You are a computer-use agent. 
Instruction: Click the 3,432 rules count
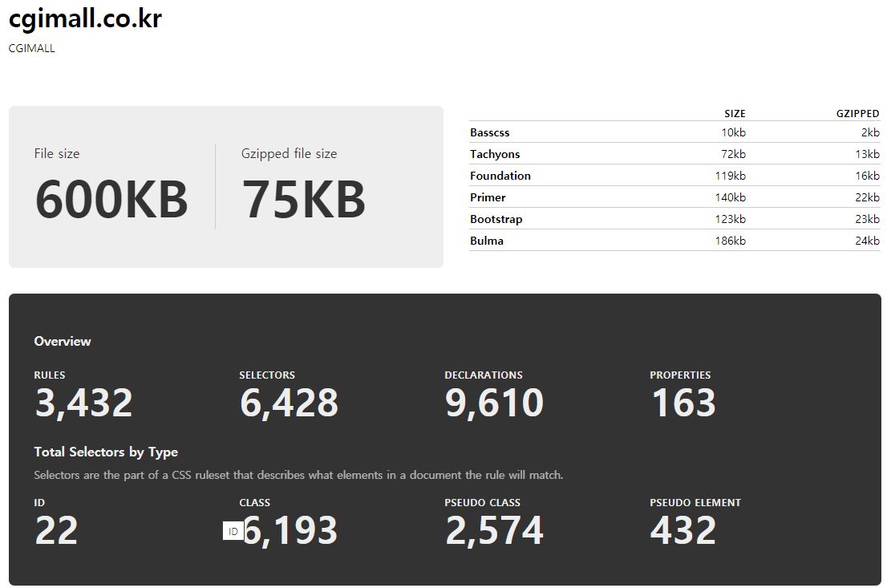pyautogui.click(x=83, y=403)
